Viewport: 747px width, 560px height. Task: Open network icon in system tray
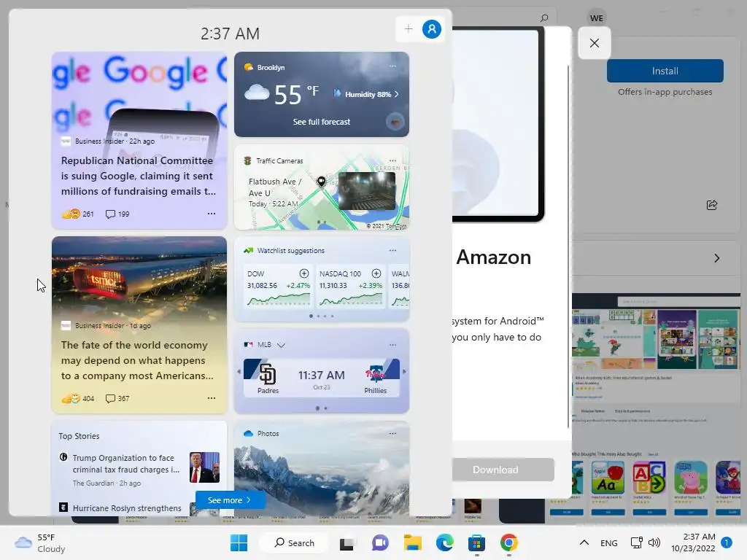(x=636, y=542)
